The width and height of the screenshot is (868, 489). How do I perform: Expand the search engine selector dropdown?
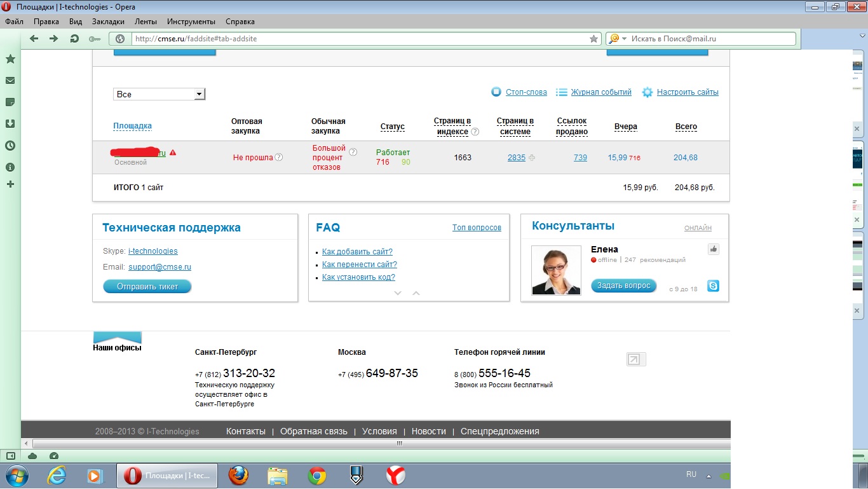pyautogui.click(x=624, y=39)
